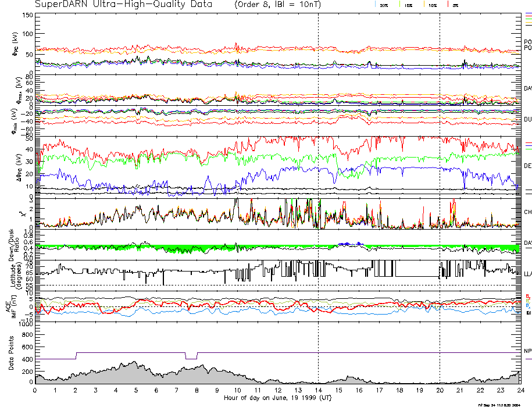The image size is (532, 407).
Task: Click the gray data points histogram area
Action: click(134, 375)
